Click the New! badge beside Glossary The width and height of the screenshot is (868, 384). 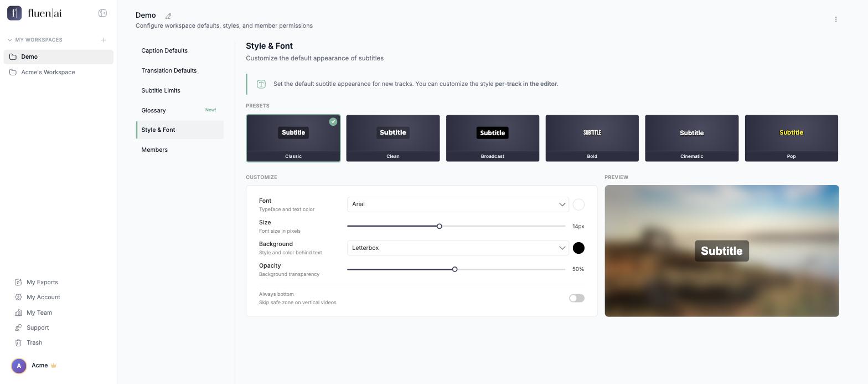coord(211,110)
